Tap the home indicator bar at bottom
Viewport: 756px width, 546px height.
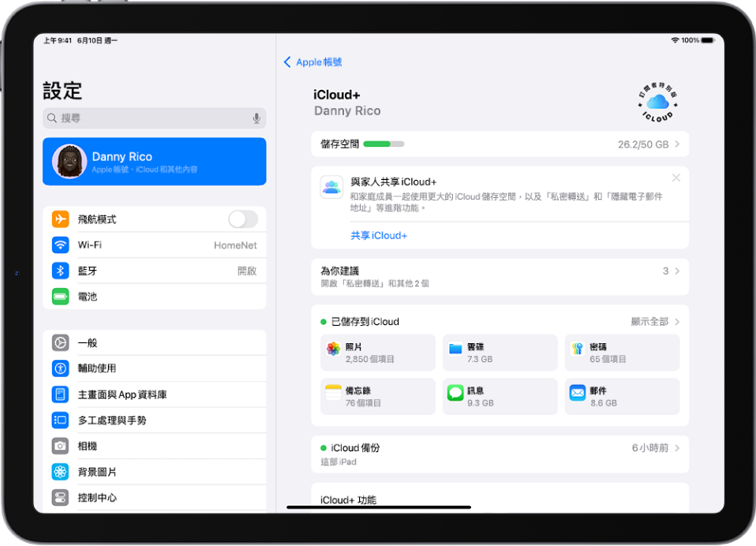(379, 507)
